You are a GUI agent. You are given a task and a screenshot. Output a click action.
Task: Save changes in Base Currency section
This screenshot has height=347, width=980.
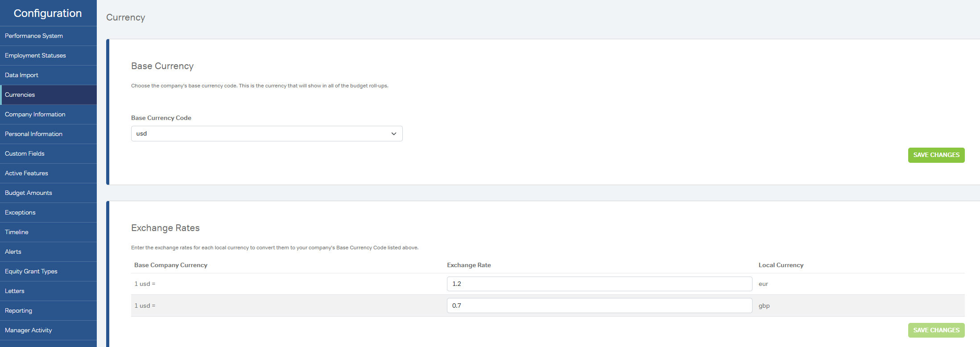coord(936,155)
